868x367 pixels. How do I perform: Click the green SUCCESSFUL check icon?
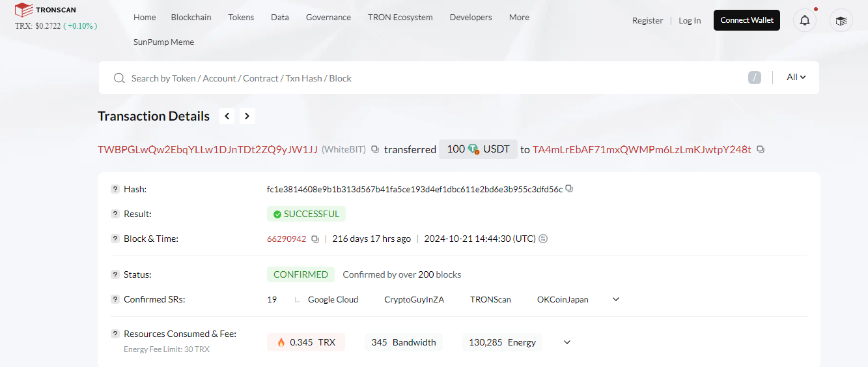click(277, 214)
